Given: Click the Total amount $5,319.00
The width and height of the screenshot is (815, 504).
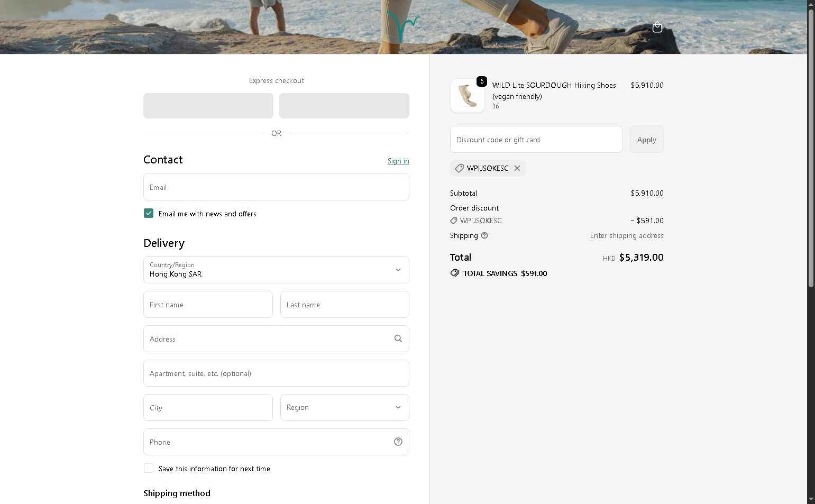Looking at the screenshot, I should coord(641,258).
